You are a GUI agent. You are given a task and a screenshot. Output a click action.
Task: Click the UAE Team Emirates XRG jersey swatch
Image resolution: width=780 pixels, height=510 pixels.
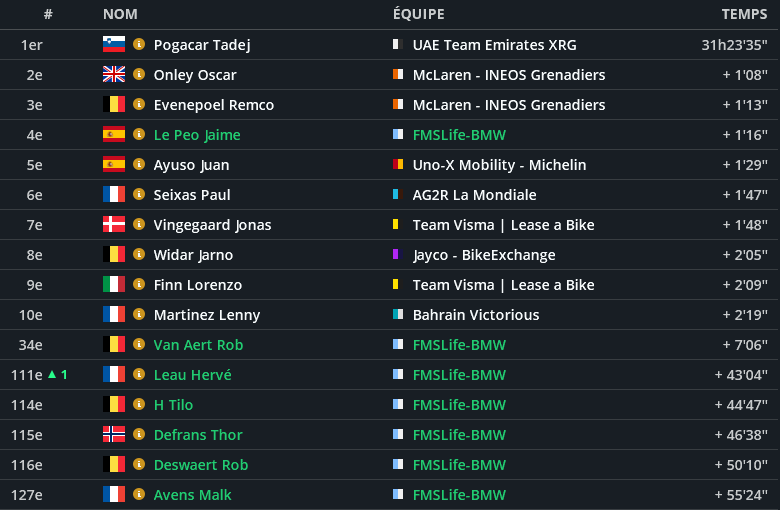(398, 45)
